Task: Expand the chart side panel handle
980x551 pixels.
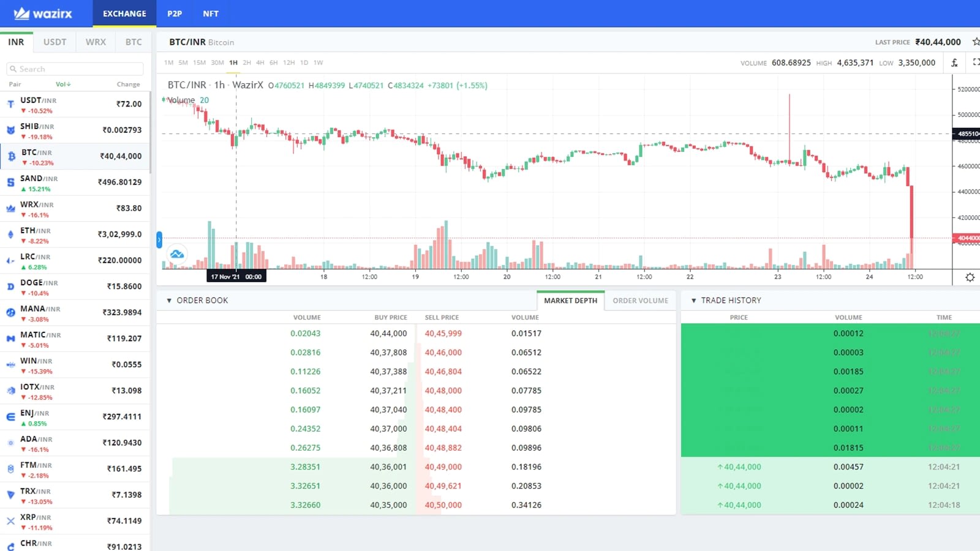Action: click(159, 240)
